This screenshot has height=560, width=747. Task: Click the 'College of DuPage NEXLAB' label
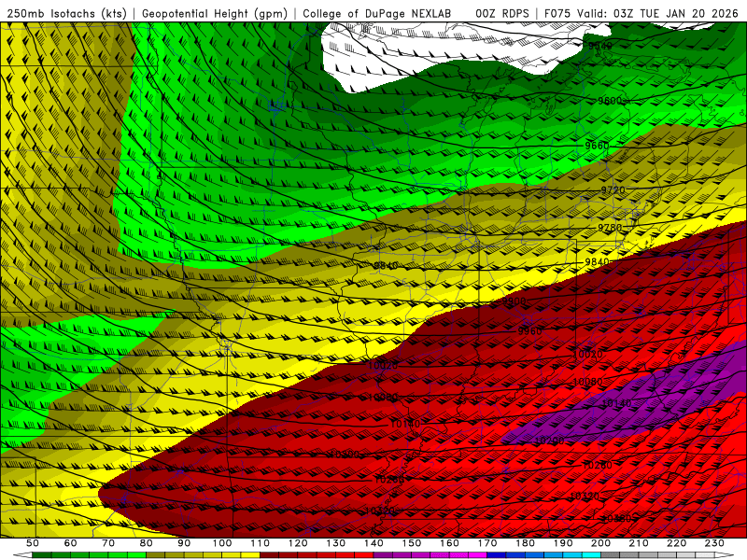[377, 14]
